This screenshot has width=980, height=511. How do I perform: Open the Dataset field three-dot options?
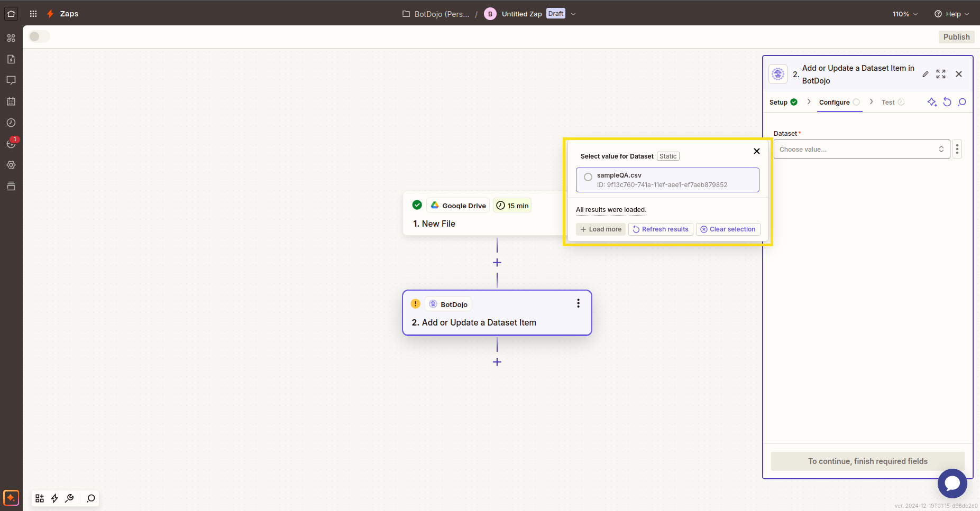pyautogui.click(x=957, y=149)
